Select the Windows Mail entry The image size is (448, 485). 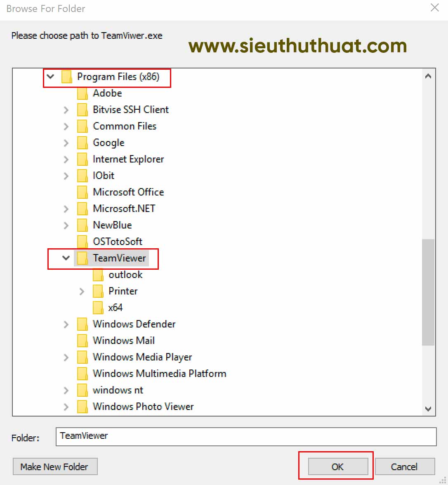[x=124, y=341]
